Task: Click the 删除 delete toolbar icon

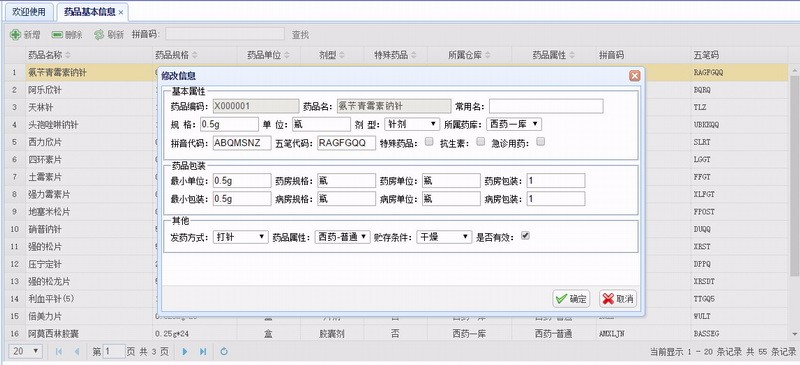Action: (58, 35)
